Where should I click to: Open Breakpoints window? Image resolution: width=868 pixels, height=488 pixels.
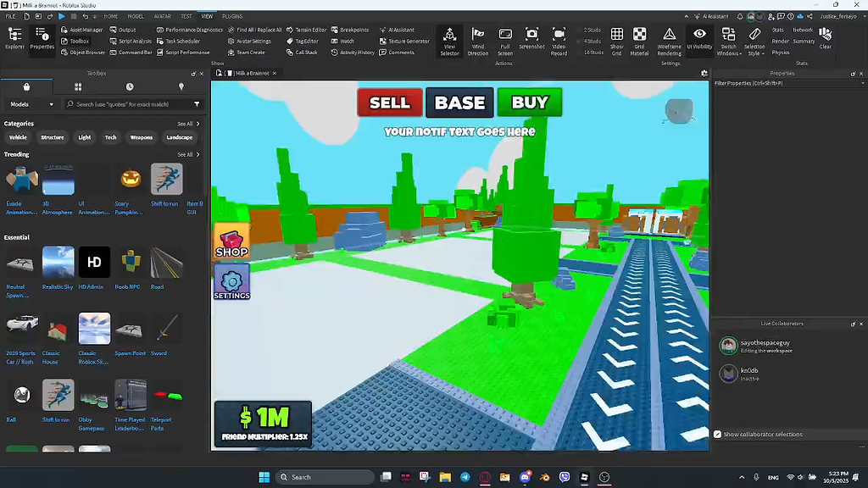coord(350,30)
